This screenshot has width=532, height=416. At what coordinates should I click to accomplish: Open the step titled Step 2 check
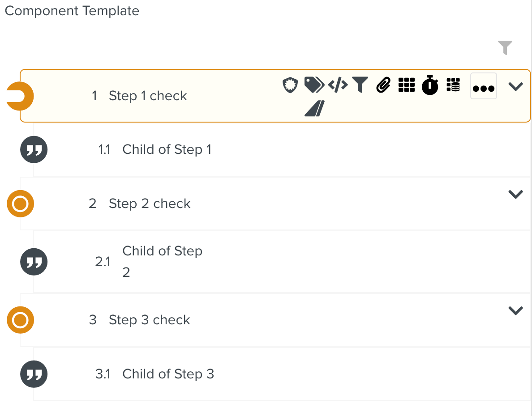click(150, 204)
